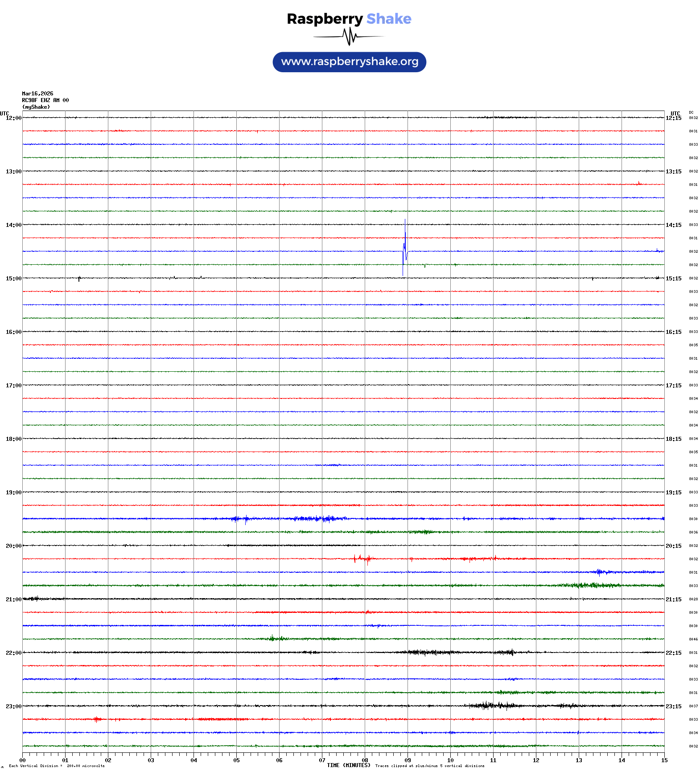Viewport: 700px width, 772px height.
Task: Click the red burst on the 20:15 trace
Action: tap(363, 558)
